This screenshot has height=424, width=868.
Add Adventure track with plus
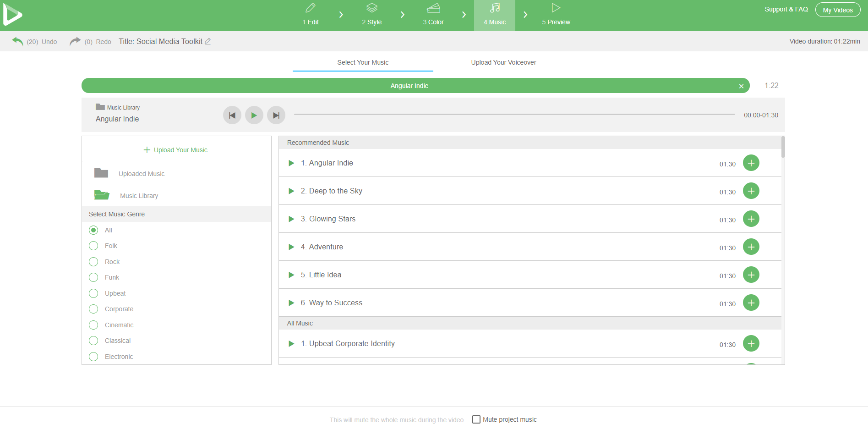tap(751, 247)
